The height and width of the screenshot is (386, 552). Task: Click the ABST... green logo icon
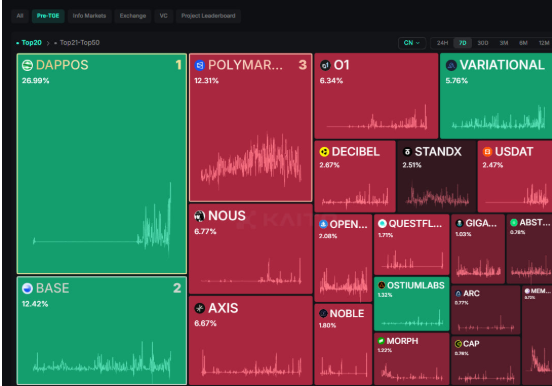(x=514, y=222)
